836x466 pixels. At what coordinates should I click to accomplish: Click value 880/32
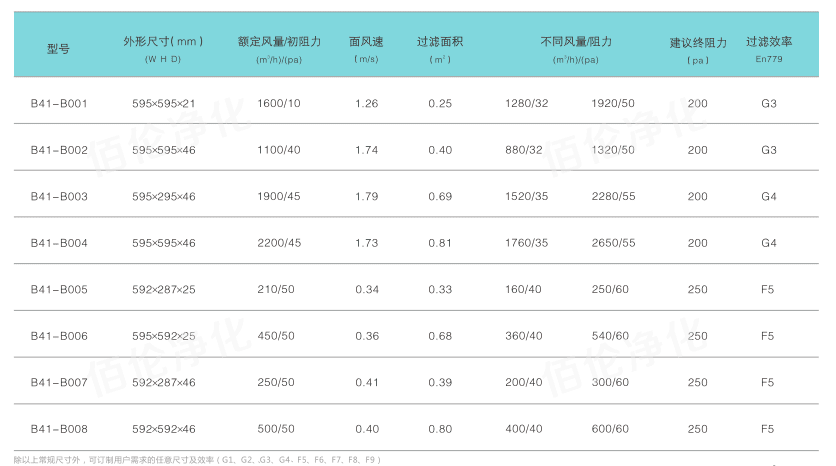click(x=524, y=150)
